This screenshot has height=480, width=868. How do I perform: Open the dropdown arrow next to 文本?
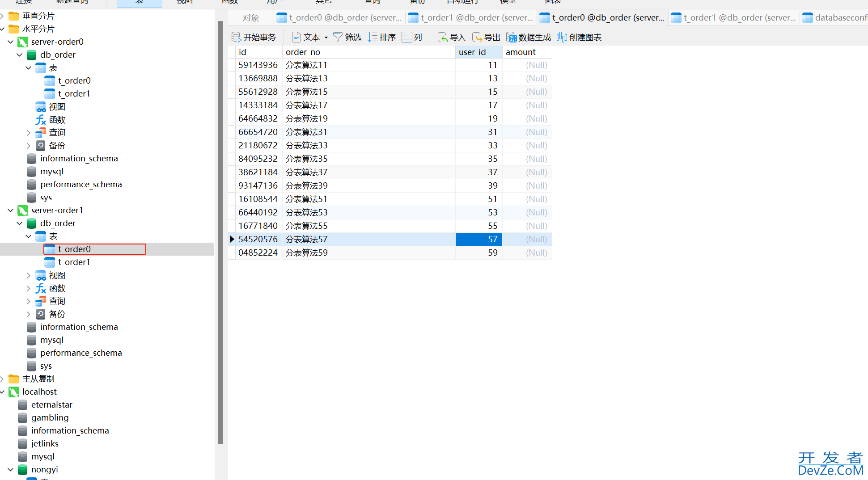tap(326, 38)
